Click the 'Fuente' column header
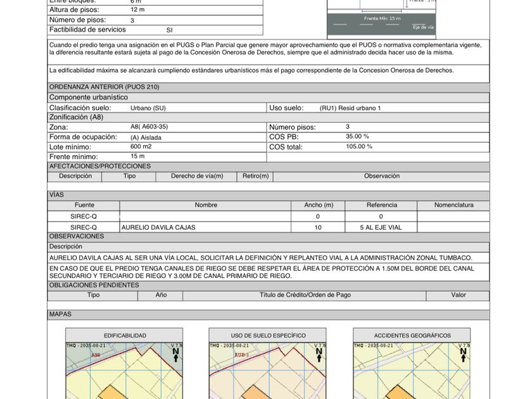This screenshot has width=532, height=399. tap(84, 205)
